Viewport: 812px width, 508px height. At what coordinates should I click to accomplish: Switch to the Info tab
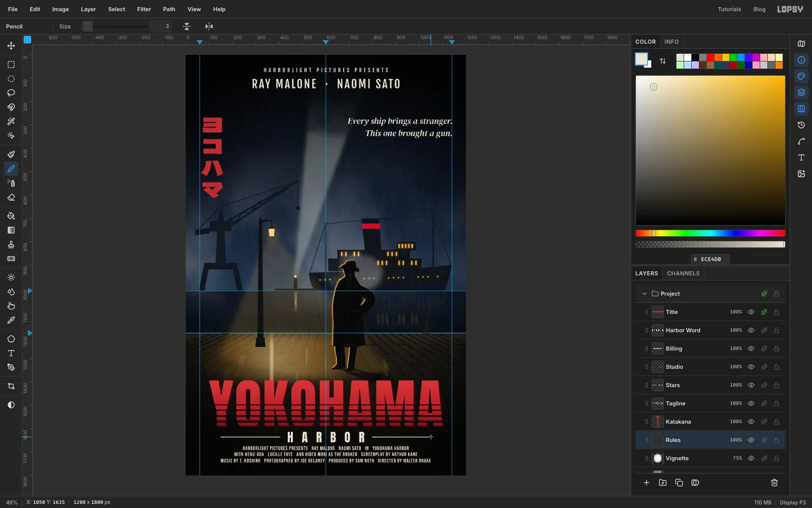pos(671,42)
